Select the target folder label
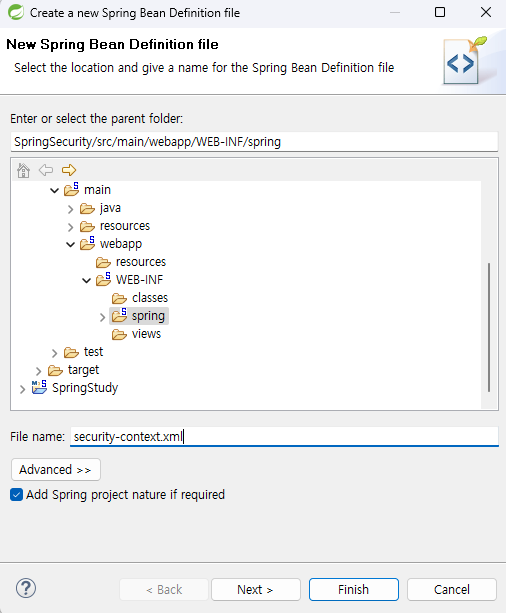The height and width of the screenshot is (613, 506). pos(83,370)
